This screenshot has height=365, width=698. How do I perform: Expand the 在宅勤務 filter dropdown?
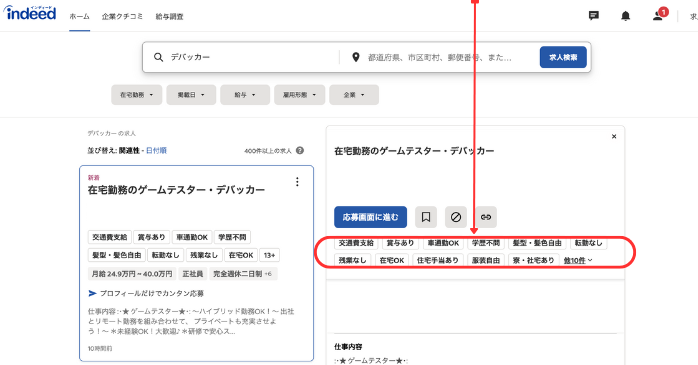pos(137,95)
